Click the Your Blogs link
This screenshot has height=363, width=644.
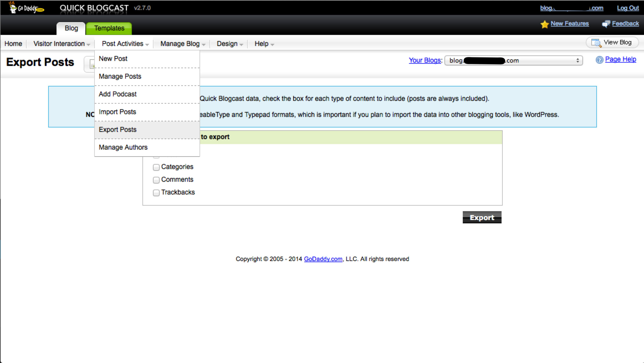pos(425,60)
